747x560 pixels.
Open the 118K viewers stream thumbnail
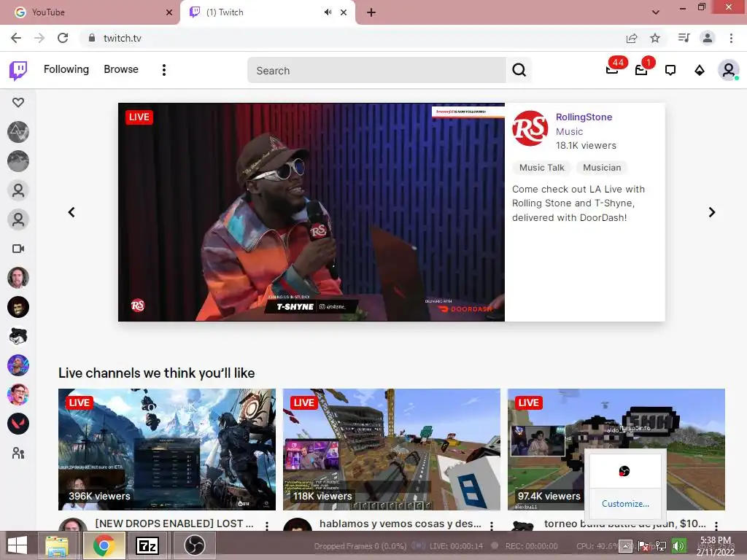392,449
